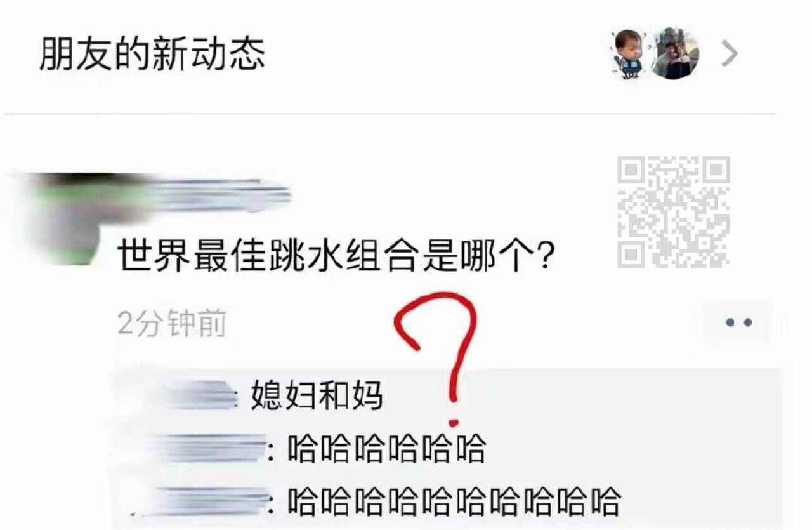812x530 pixels.
Task: Select the 朋友的新动态 header title
Action: (x=152, y=55)
